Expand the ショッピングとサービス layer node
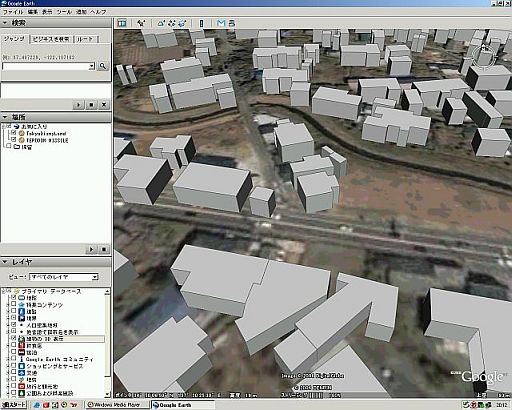The height and width of the screenshot is (410, 512). point(8,366)
